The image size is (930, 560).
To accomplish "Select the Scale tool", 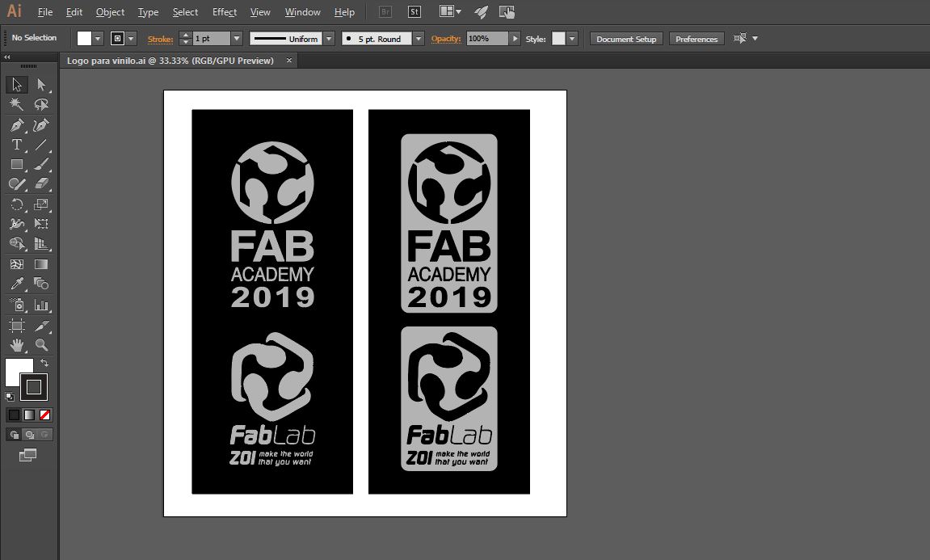I will pyautogui.click(x=41, y=204).
